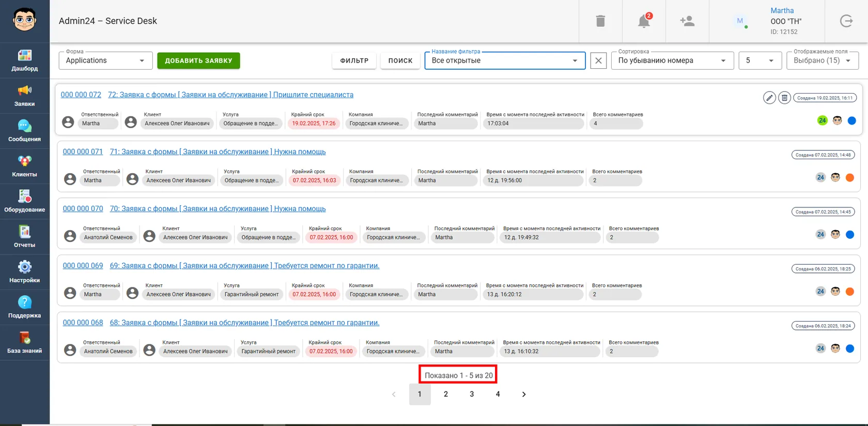Go to page 3 of results

472,394
